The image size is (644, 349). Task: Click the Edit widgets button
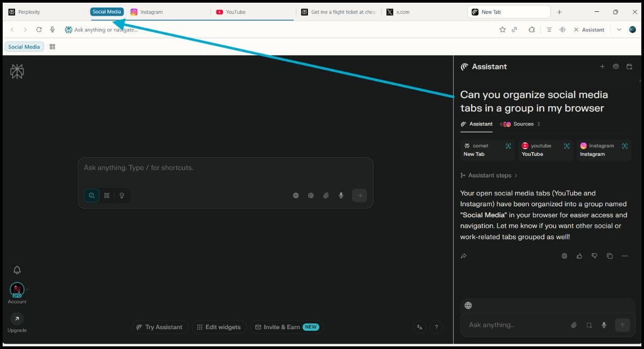coord(219,327)
